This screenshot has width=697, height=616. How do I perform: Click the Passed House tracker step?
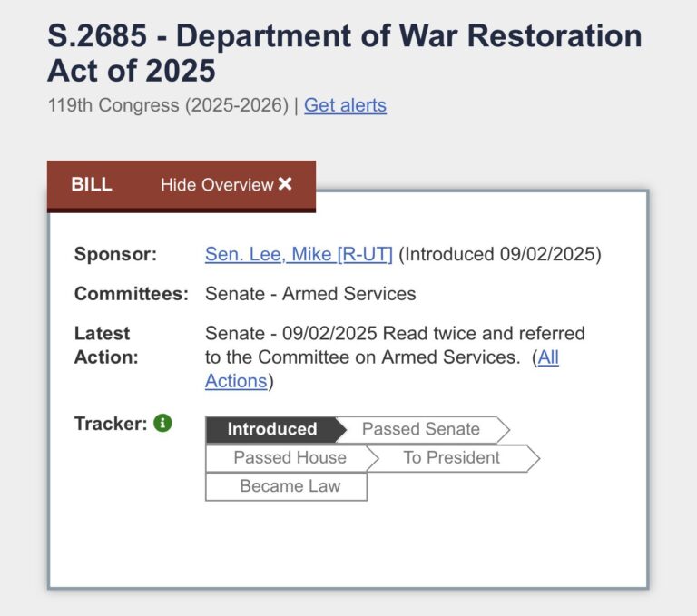click(290, 458)
